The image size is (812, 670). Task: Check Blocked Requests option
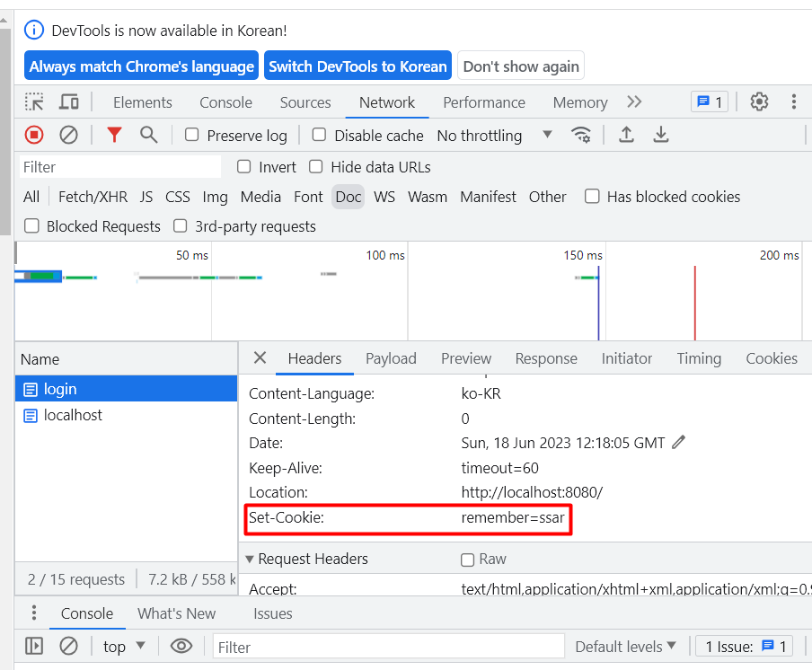click(31, 225)
